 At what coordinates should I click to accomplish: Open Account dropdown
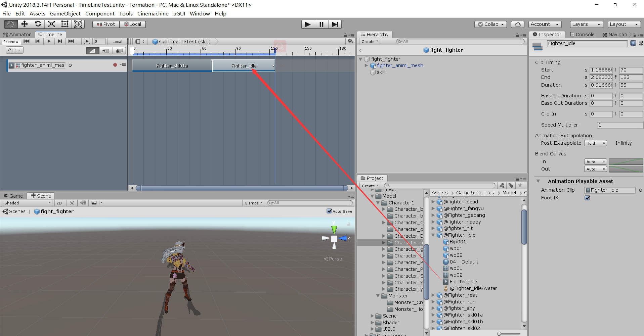pos(545,24)
